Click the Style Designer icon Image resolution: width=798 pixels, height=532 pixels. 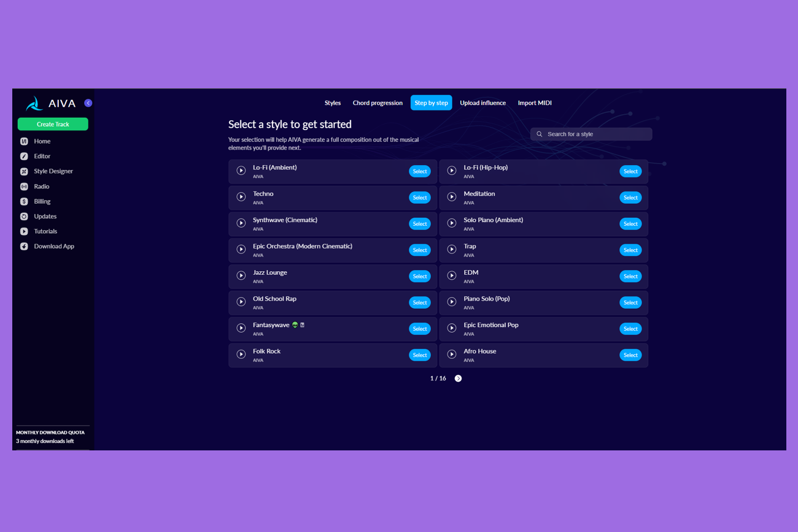point(24,171)
